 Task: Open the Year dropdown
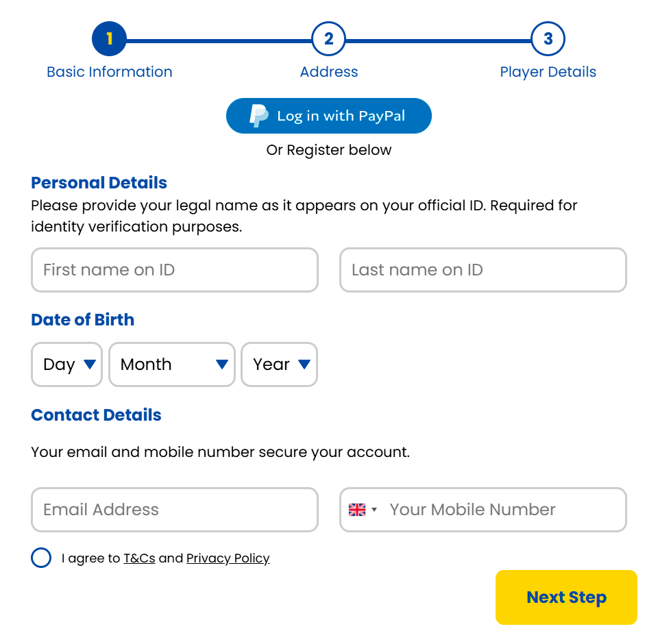[279, 364]
